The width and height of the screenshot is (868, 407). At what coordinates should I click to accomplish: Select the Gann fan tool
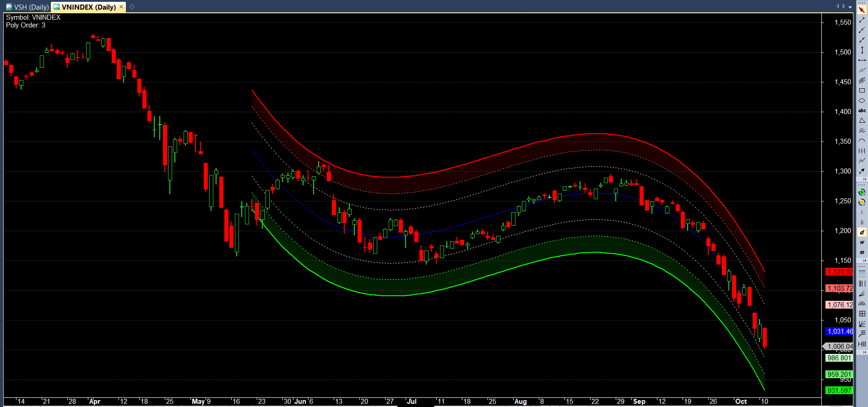pyautogui.click(x=862, y=324)
